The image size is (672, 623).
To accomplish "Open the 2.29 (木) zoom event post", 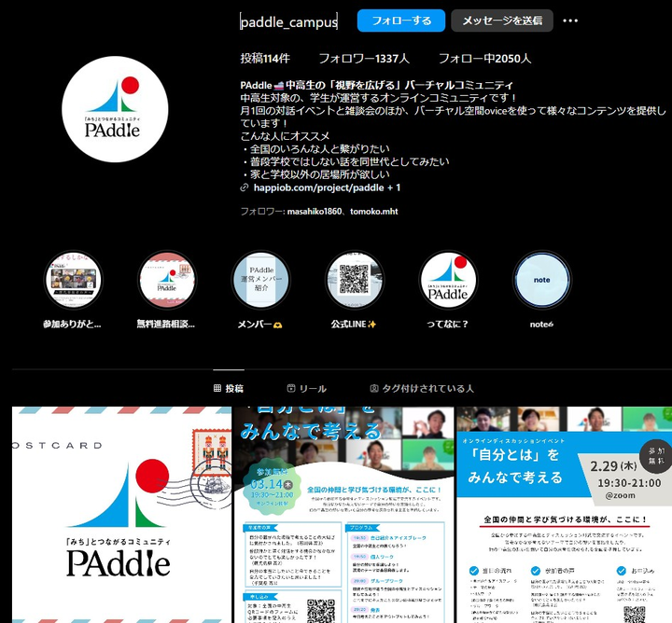I will point(564,515).
